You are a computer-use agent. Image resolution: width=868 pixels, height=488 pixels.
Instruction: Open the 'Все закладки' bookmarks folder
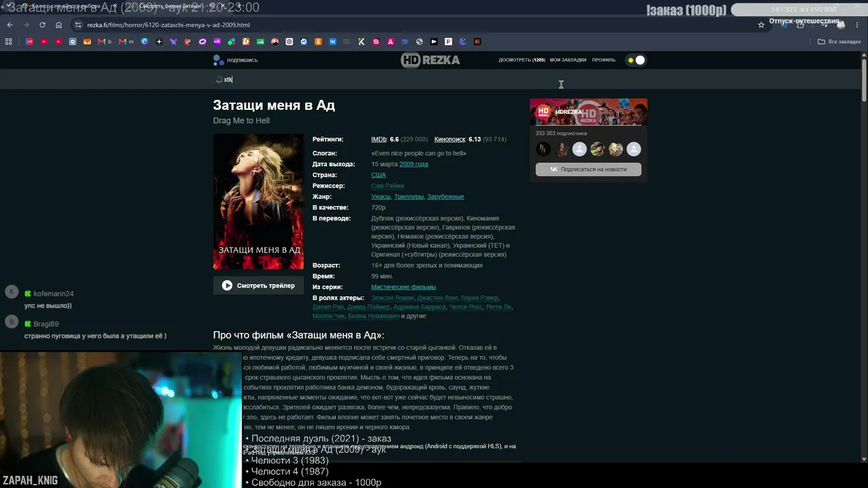(x=840, y=41)
